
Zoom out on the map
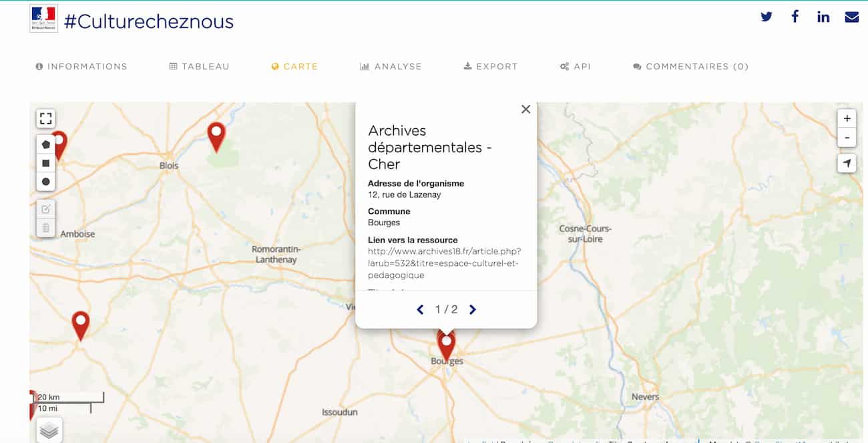tap(847, 138)
